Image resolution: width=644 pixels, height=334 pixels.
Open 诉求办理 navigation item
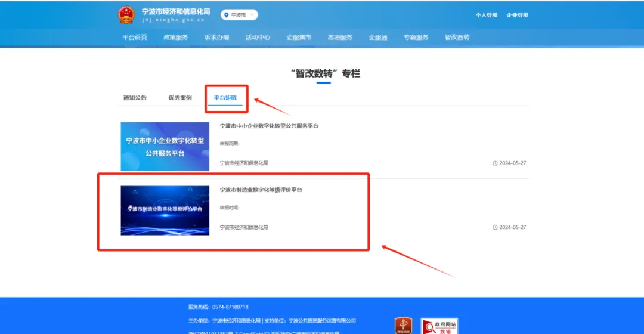point(217,37)
